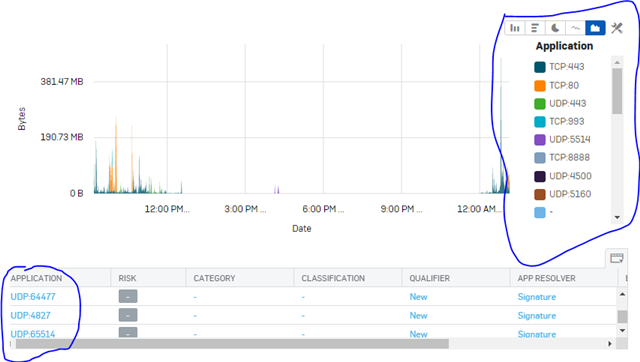This screenshot has height=362, width=640.
Task: Open the column chooser icon above table
Action: click(617, 258)
